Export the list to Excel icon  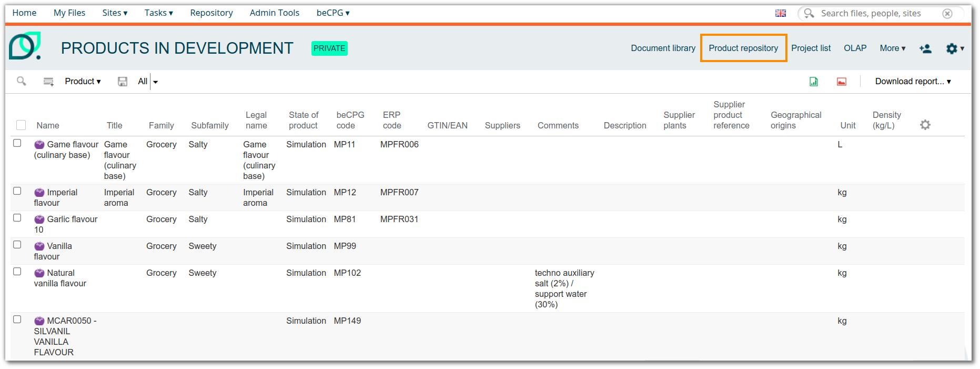point(814,82)
